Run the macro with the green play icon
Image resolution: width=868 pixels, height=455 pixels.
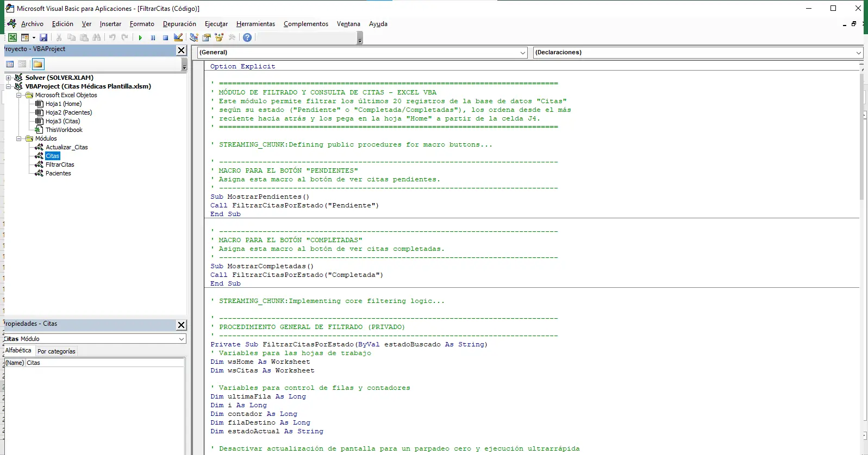(x=140, y=37)
